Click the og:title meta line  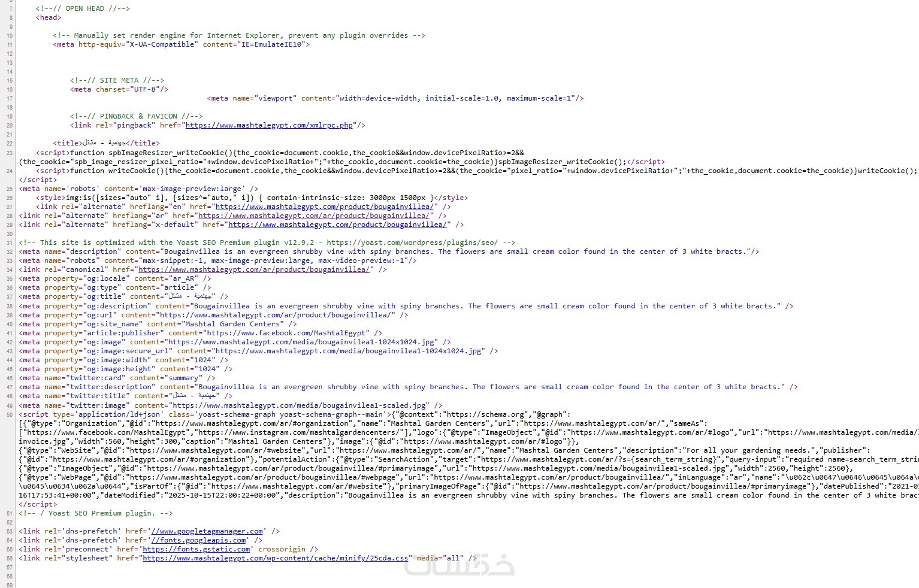pyautogui.click(x=123, y=296)
